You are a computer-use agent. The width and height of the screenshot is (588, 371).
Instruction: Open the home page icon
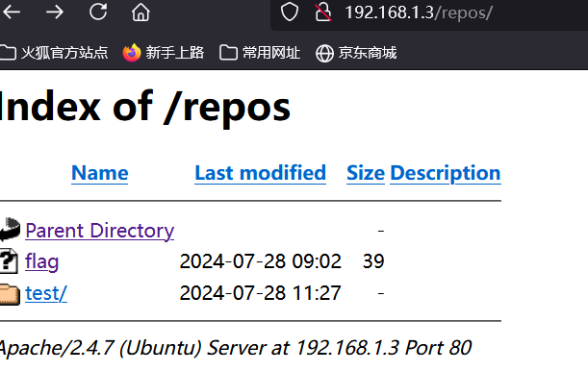(141, 12)
